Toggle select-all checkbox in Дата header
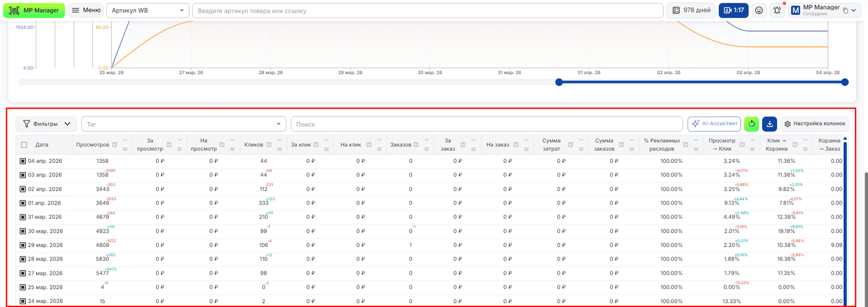The width and height of the screenshot is (868, 307). coord(24,145)
